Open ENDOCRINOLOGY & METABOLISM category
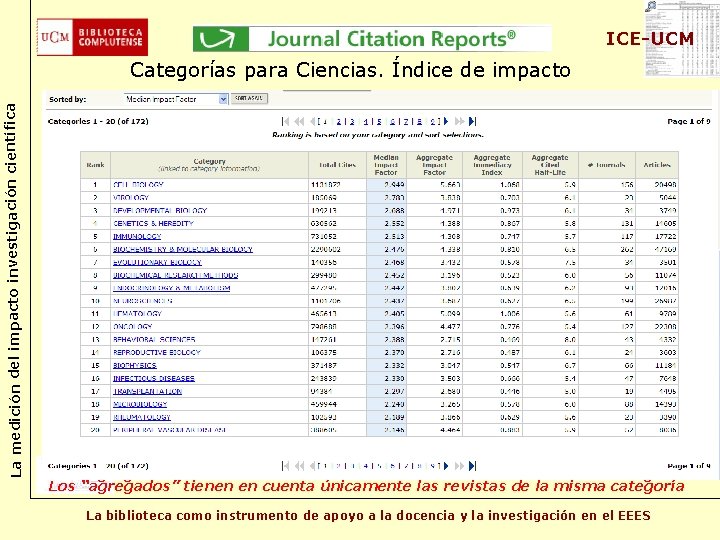Viewport: 720px width, 540px height. point(171,288)
